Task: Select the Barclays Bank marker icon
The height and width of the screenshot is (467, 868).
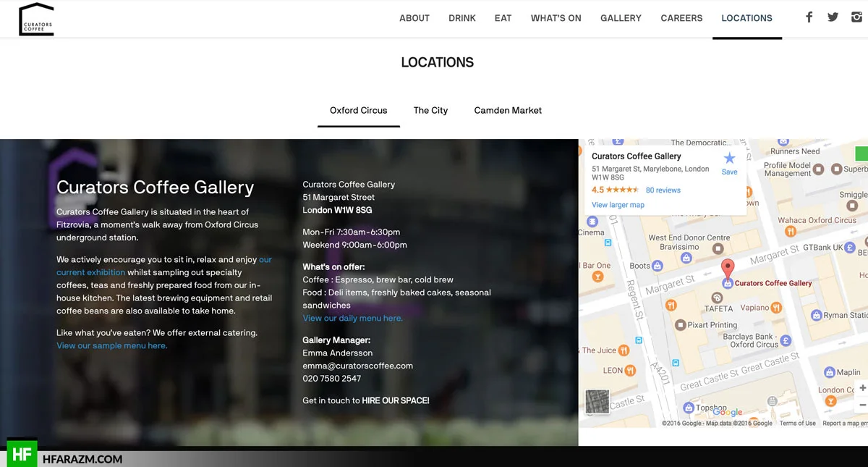Action: coord(786,340)
